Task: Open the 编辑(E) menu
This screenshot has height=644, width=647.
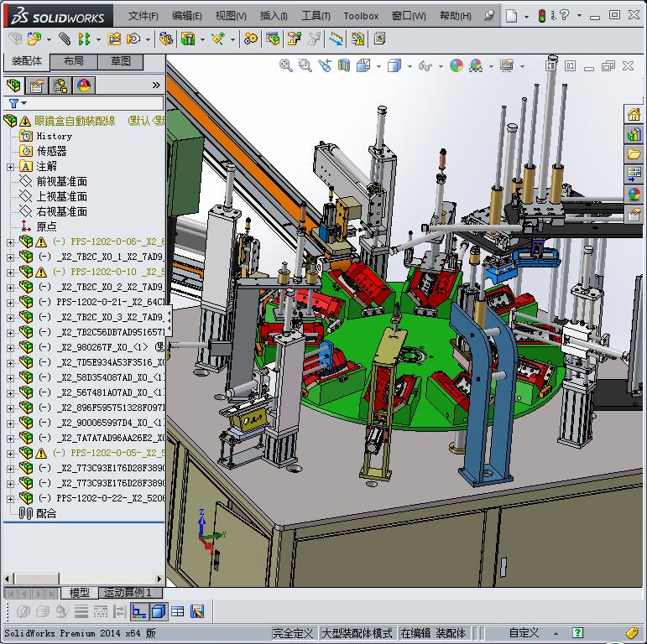Action: click(186, 16)
